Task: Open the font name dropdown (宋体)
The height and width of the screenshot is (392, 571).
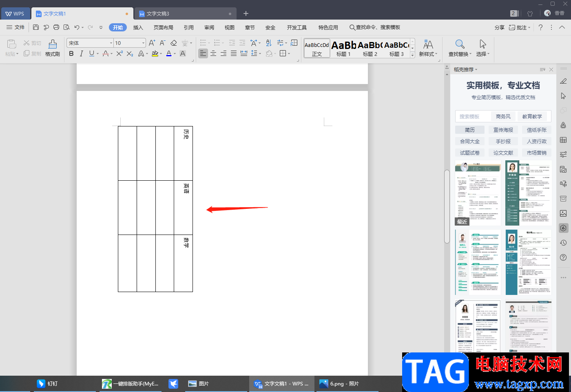Action: tap(111, 43)
